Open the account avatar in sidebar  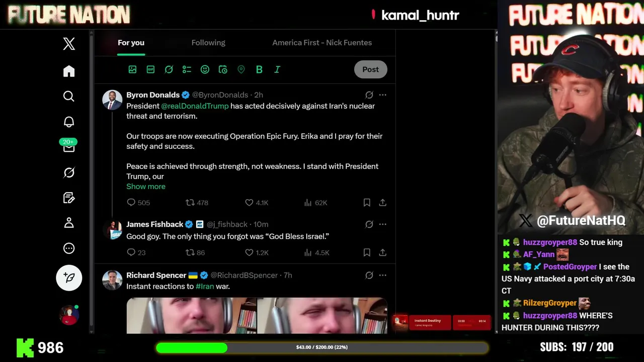[69, 315]
